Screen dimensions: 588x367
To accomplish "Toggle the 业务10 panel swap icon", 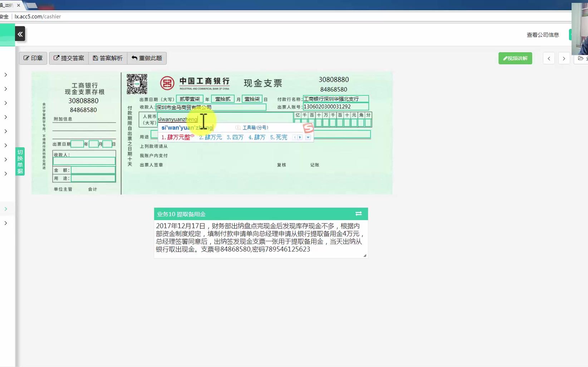I will [358, 214].
